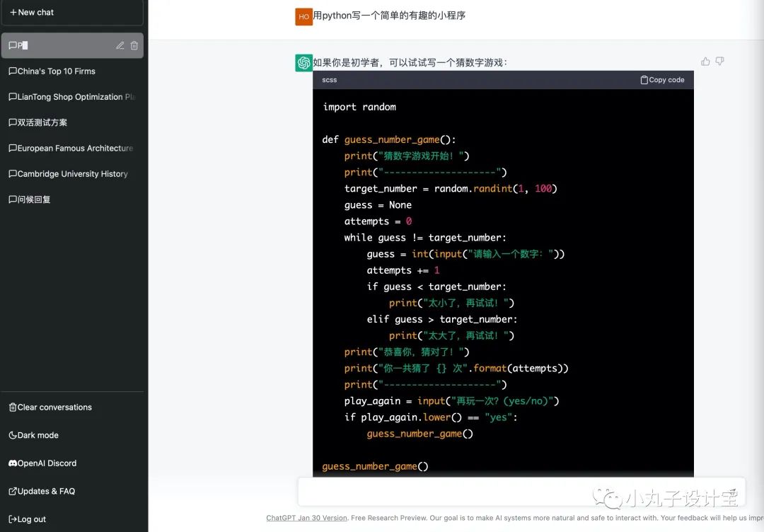
Task: Click the thumbs up icon
Action: click(705, 62)
